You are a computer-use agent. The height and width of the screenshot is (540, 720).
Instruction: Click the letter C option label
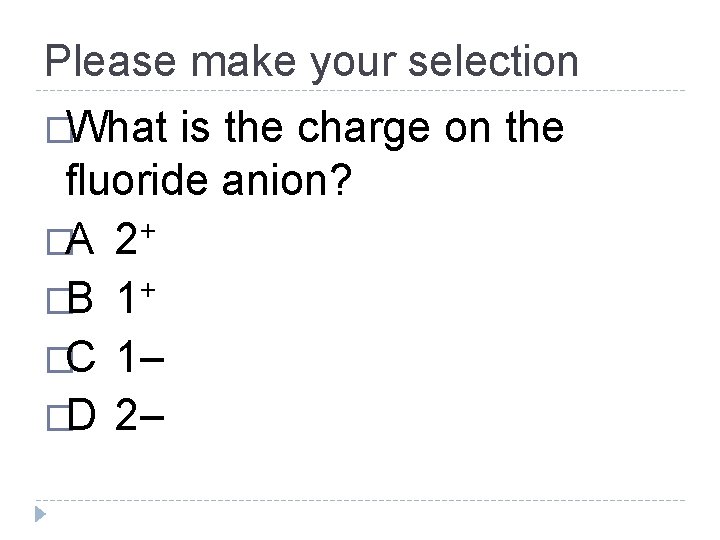82,355
